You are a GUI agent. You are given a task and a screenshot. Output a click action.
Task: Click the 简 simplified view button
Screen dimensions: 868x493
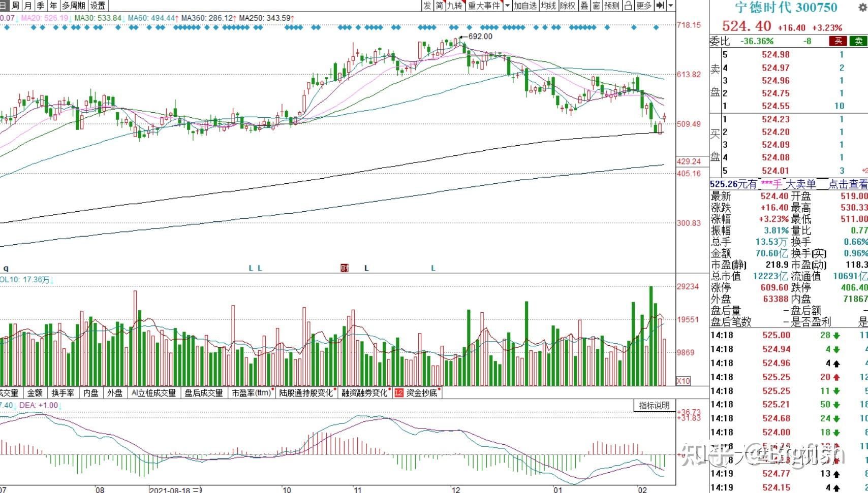439,6
